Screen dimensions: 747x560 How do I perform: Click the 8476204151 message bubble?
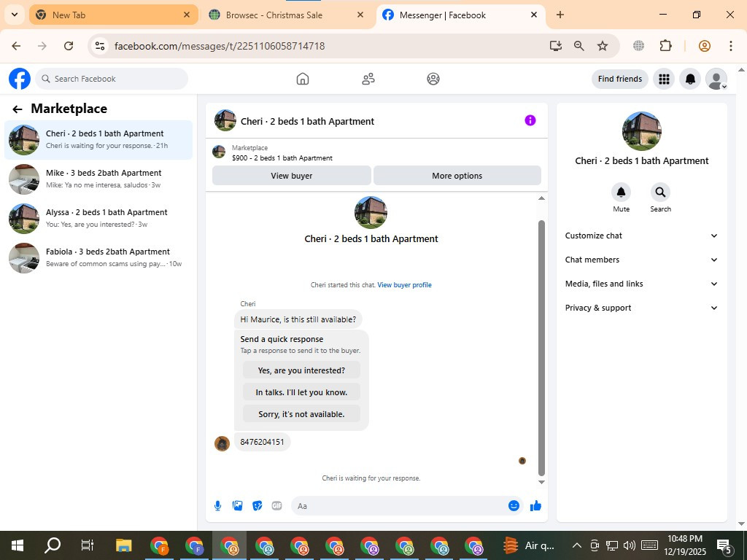pos(262,442)
